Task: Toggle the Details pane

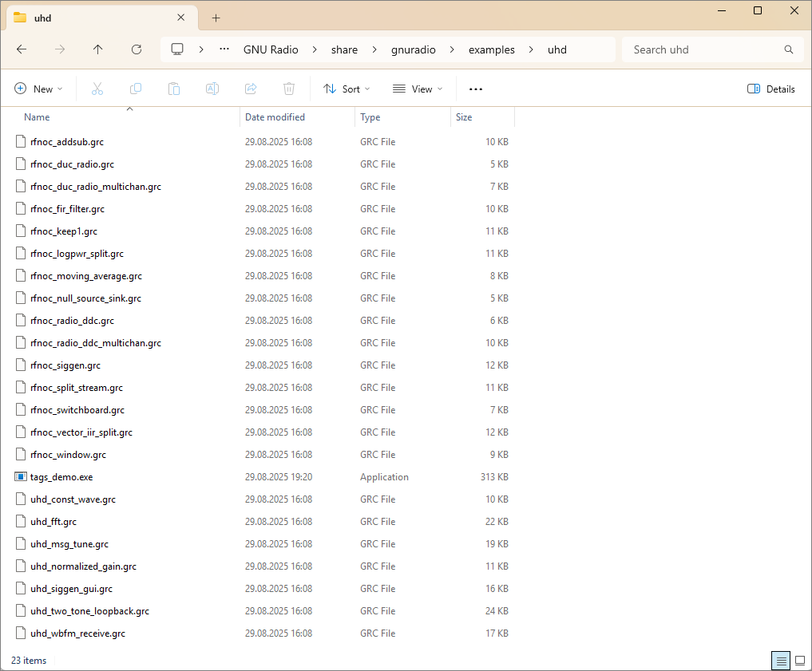Action: (770, 89)
